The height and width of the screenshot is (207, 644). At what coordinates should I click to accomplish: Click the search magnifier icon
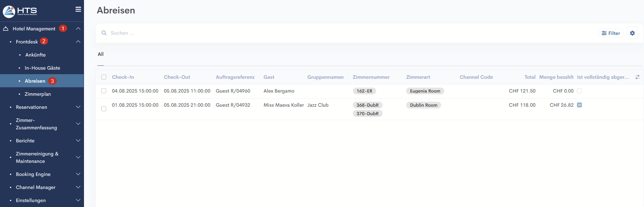point(104,33)
